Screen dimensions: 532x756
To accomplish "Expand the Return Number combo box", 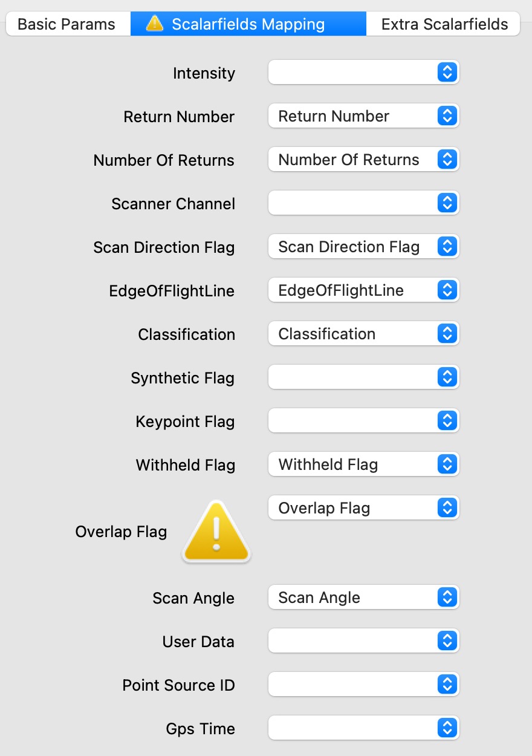I will 363,116.
